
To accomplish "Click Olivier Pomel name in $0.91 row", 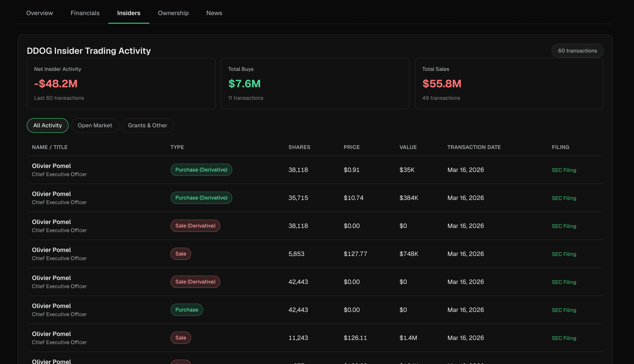I will (x=51, y=166).
